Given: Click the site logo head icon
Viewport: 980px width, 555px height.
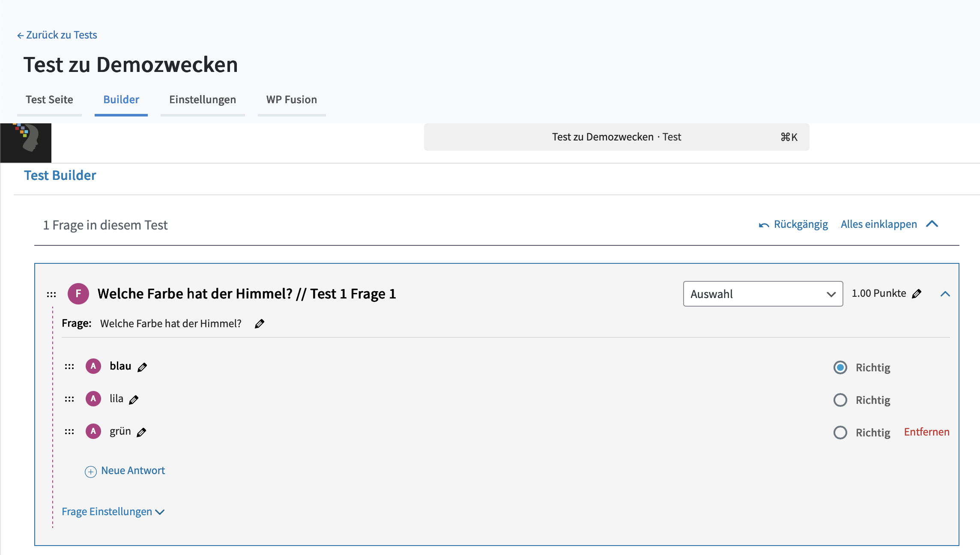Looking at the screenshot, I should [26, 143].
